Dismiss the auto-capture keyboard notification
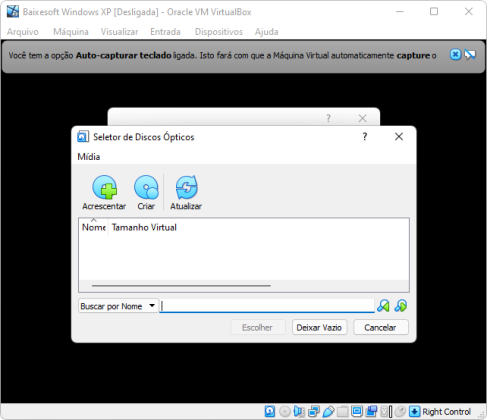Viewport: 487px width, 420px height. (455, 54)
